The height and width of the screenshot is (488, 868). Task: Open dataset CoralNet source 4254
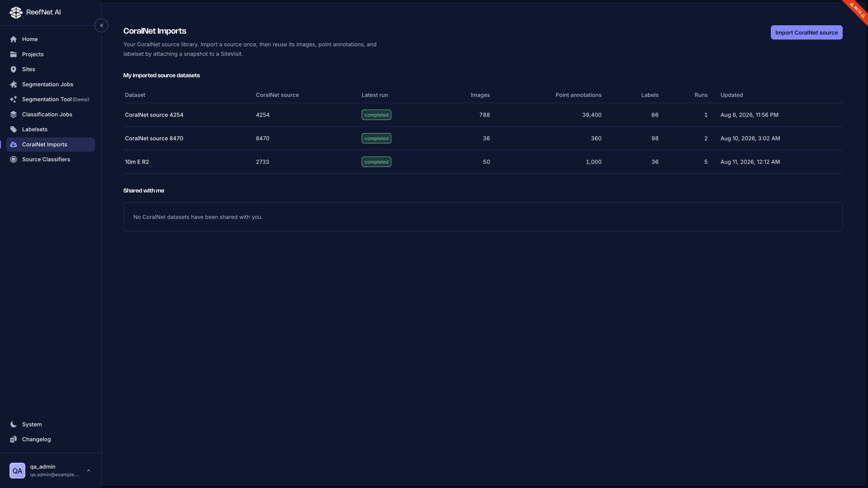pos(154,115)
